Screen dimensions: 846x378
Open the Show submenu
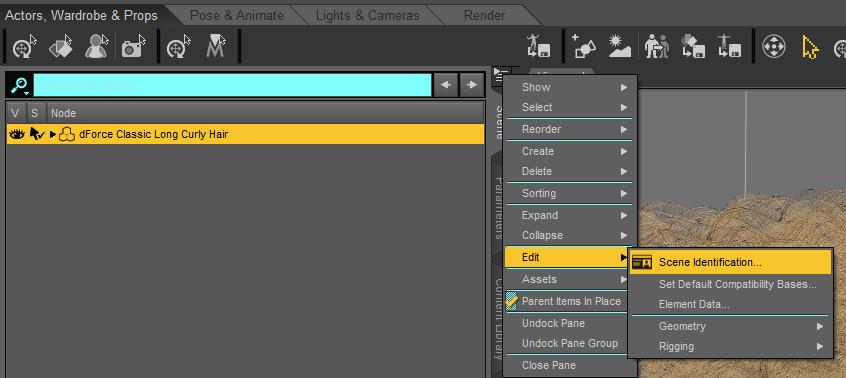click(569, 87)
